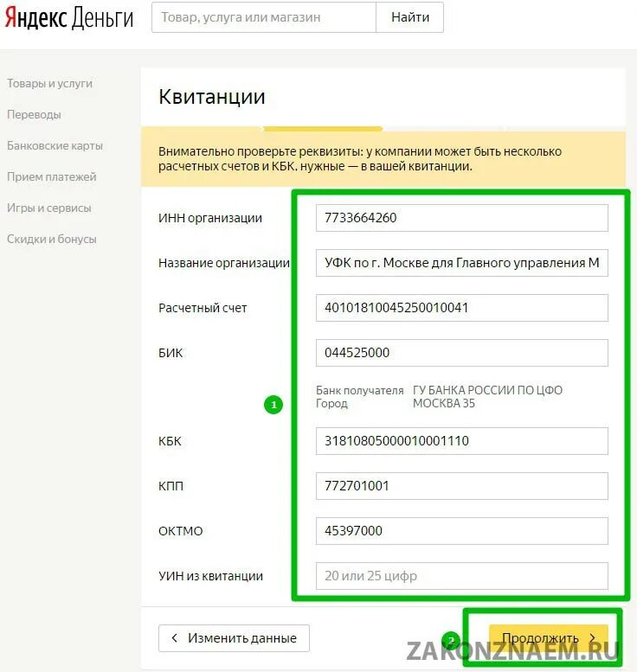Select Игры и сервисы in the sidebar

point(49,208)
